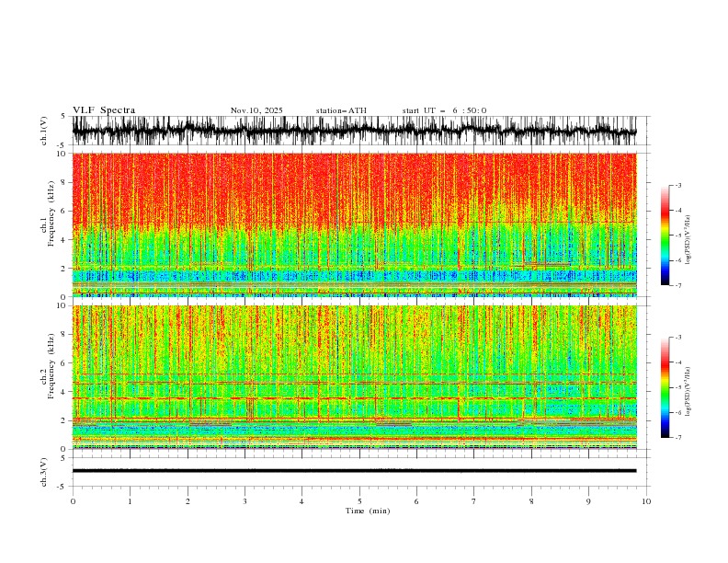Click the ch.1 'Frequency (kHz)' axis label
The height and width of the screenshot is (563, 728).
[x=51, y=213]
